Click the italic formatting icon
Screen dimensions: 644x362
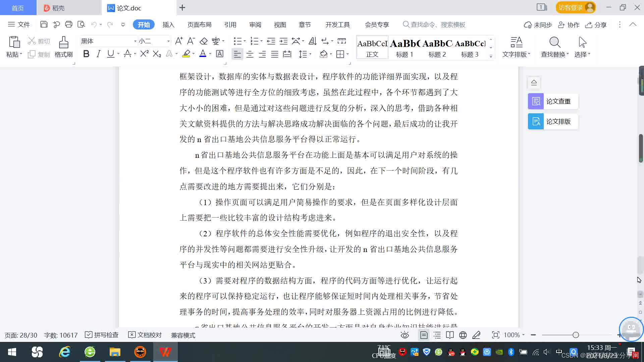[98, 54]
